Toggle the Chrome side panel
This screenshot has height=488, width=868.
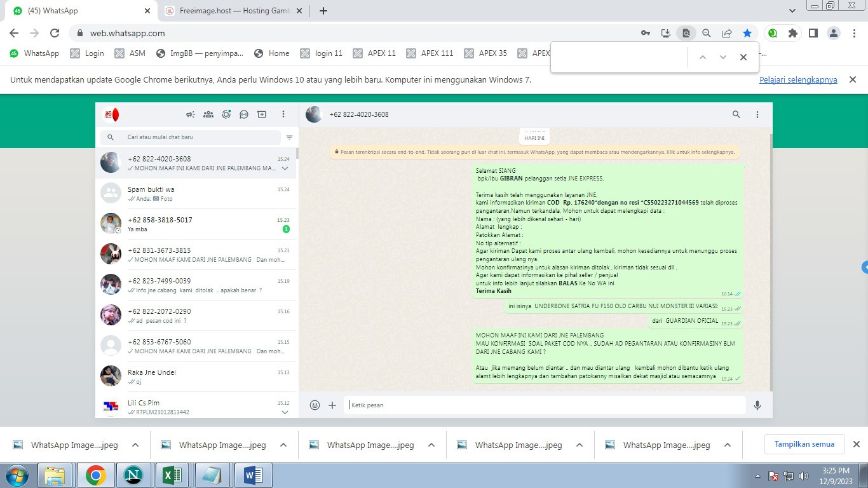coord(813,33)
